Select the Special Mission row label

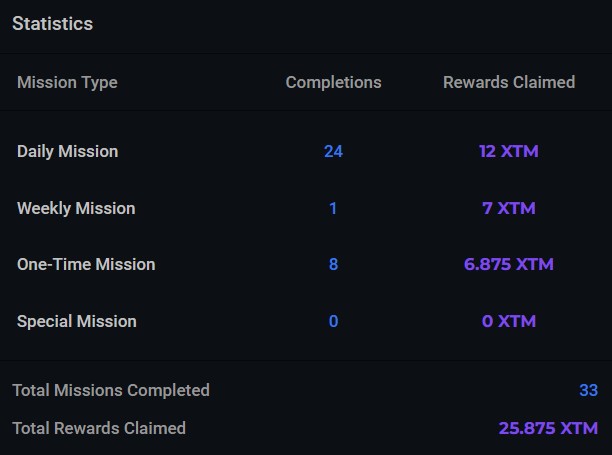(x=77, y=322)
